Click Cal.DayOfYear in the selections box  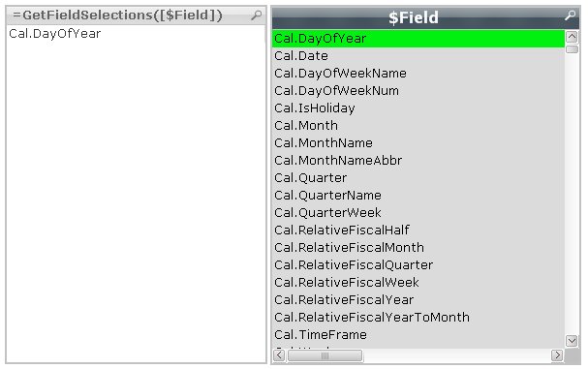(55, 34)
